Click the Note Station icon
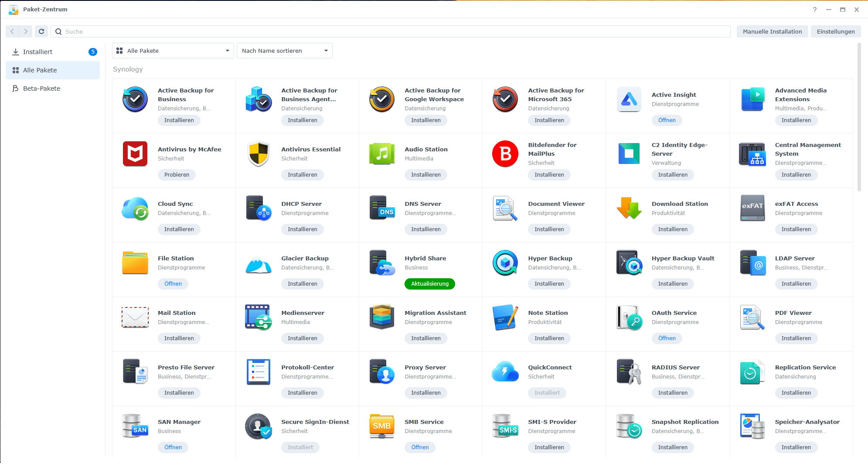This screenshot has height=471, width=868. click(505, 317)
